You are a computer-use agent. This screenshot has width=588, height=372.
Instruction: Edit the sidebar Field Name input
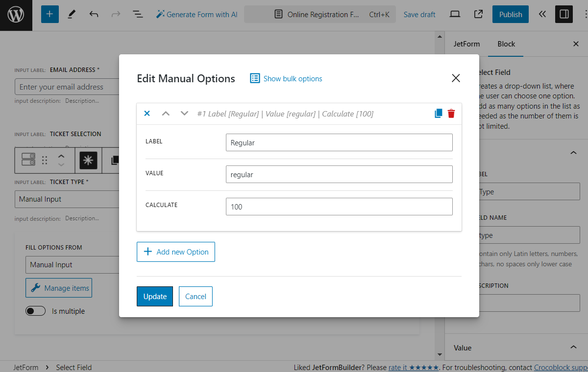529,235
